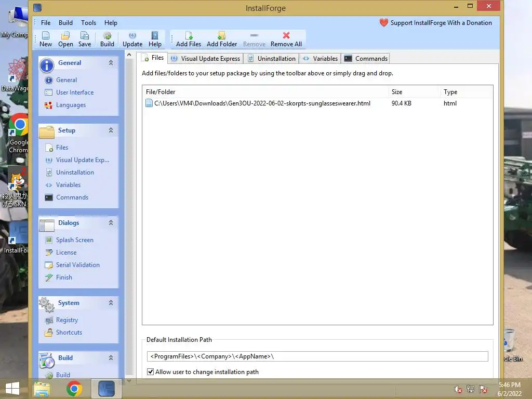Open Serial Validation settings
This screenshot has height=399, width=532.
tap(78, 264)
